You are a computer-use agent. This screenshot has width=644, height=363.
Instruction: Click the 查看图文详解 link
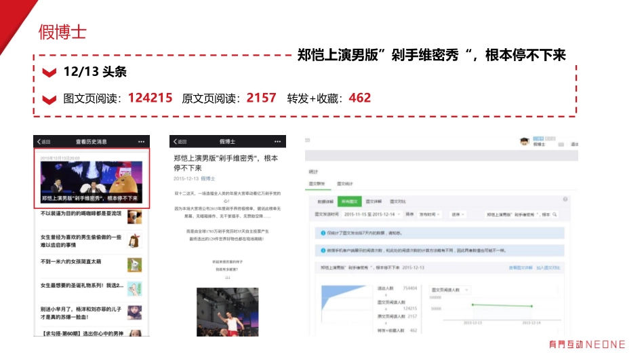tap(521, 267)
